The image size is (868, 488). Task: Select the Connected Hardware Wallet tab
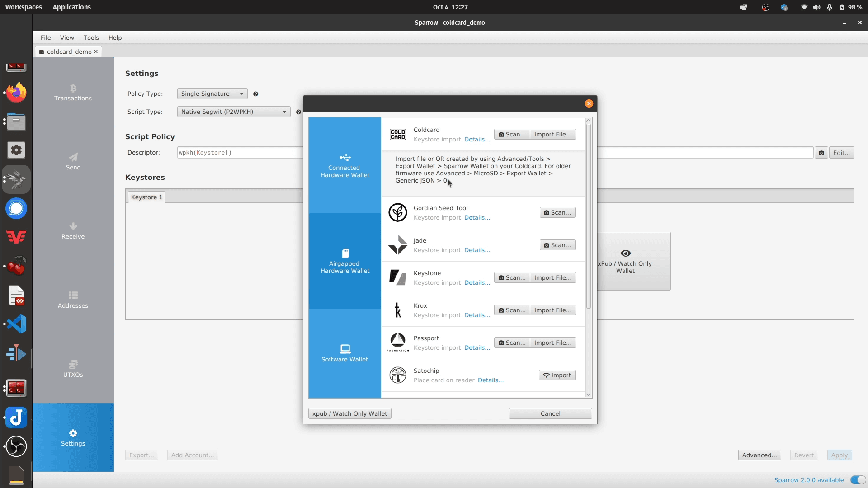pyautogui.click(x=345, y=165)
